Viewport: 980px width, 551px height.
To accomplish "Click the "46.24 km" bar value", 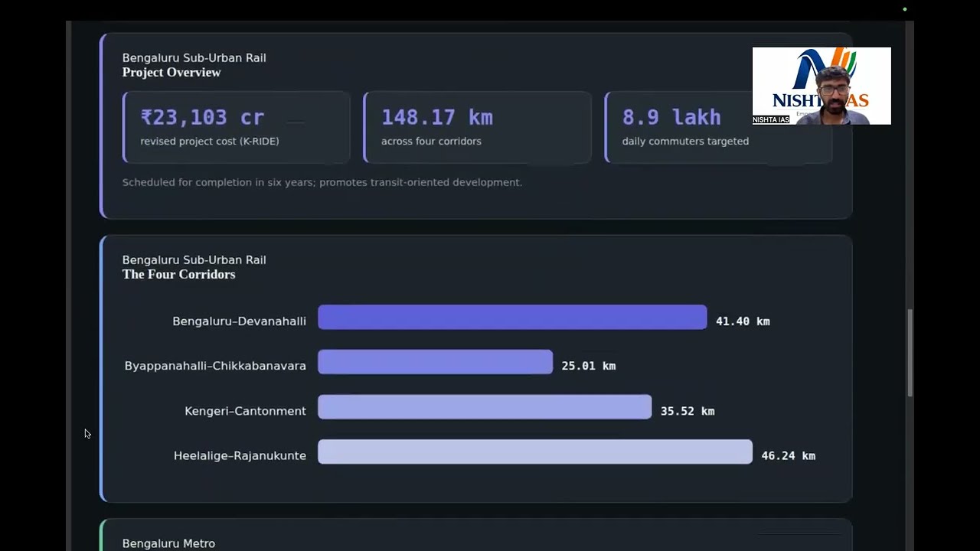I will click(x=789, y=456).
